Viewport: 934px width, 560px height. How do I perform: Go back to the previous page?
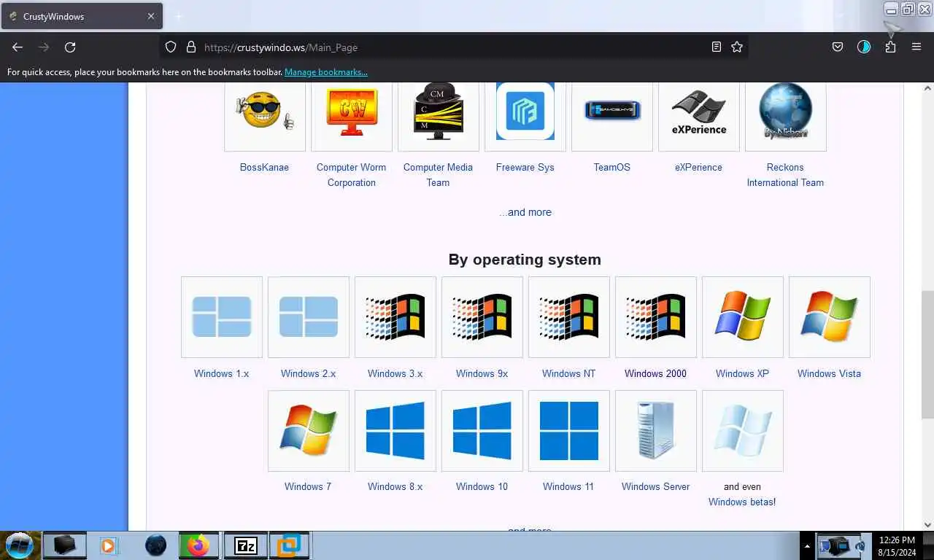click(18, 47)
